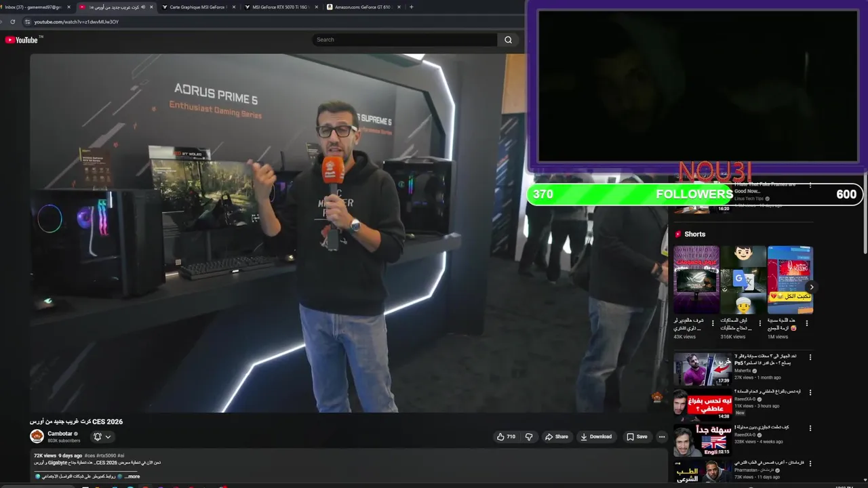Open options for the 316K views short
868x488 pixels.
pos(759,323)
